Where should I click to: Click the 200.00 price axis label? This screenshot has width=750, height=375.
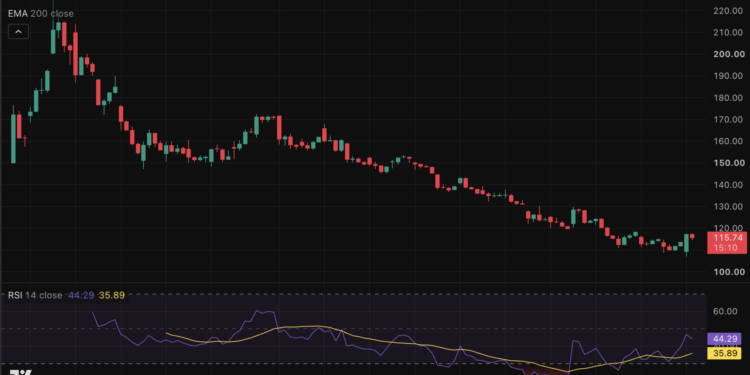tap(728, 54)
